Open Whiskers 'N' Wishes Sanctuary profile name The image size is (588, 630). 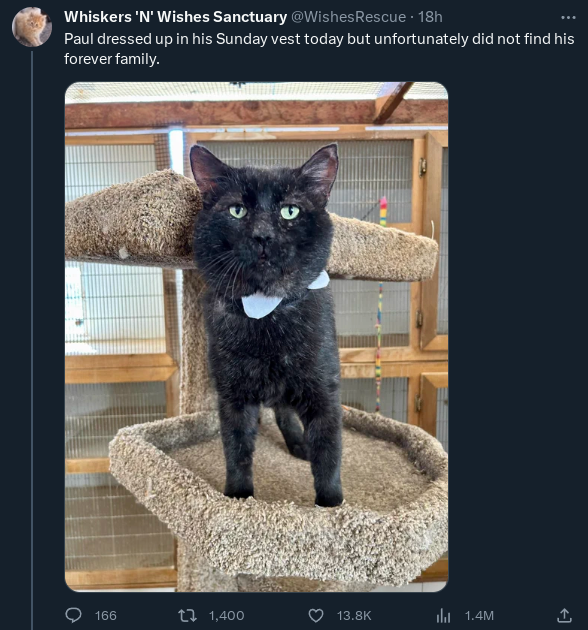(x=175, y=17)
